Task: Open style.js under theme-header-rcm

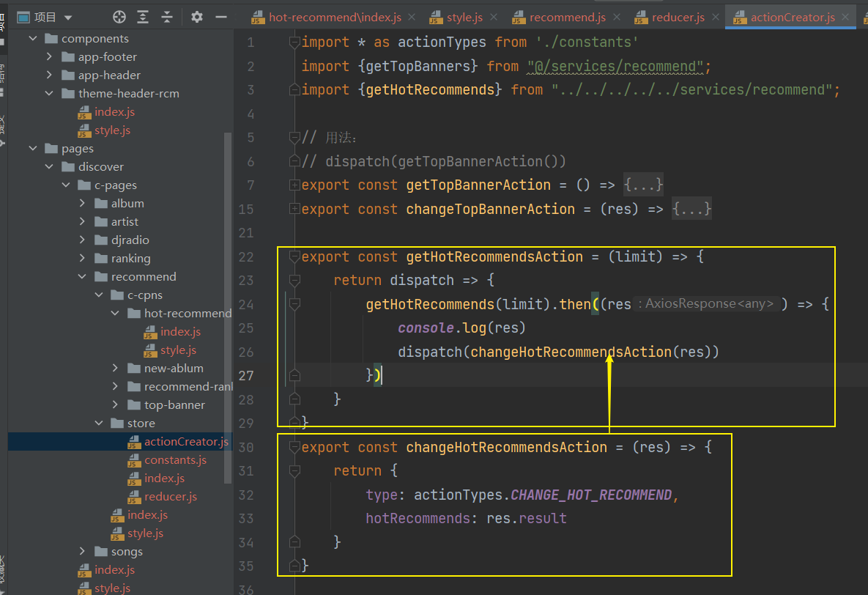Action: 112,130
